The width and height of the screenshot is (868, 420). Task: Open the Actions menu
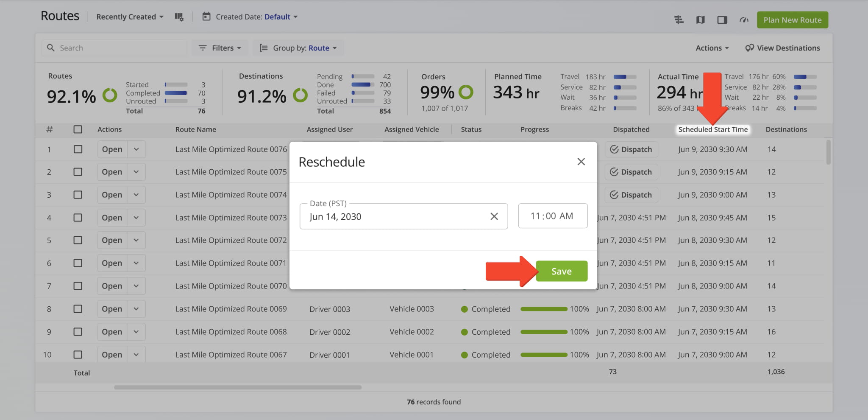click(x=712, y=48)
